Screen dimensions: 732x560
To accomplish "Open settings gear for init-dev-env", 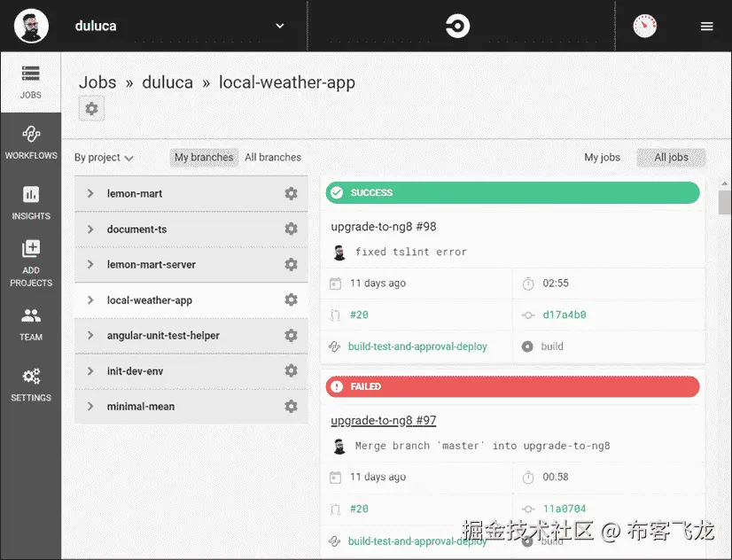I will pos(292,370).
